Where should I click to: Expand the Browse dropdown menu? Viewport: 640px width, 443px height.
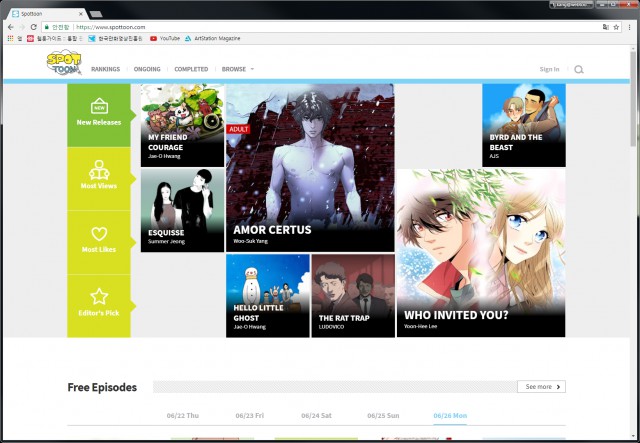click(238, 70)
